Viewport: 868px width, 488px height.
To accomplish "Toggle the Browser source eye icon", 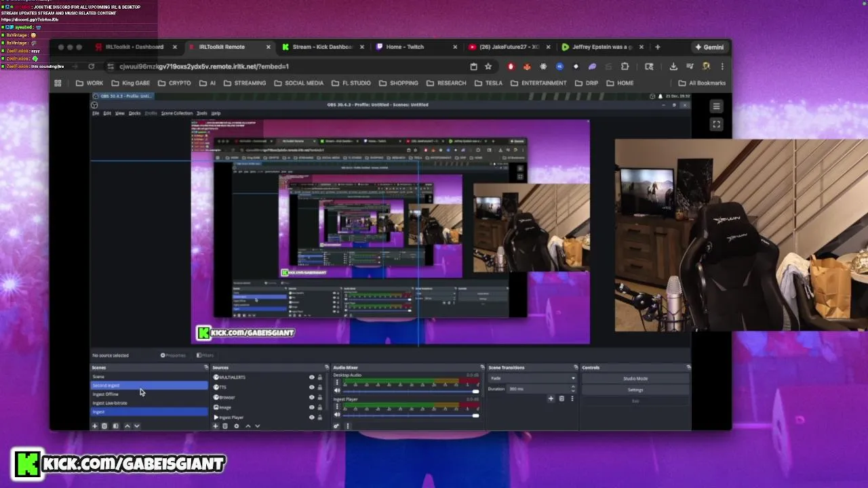I will coord(312,397).
